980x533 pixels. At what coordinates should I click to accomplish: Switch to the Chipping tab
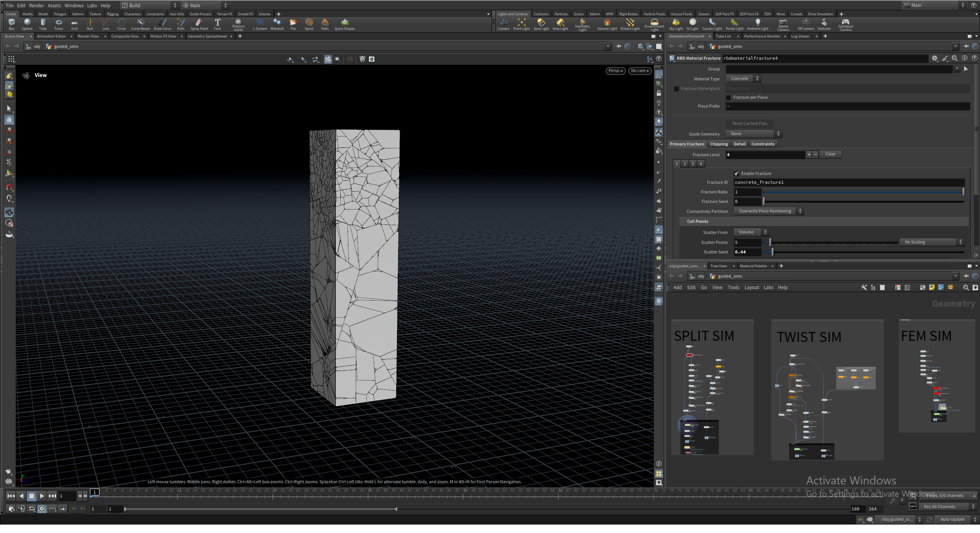pyautogui.click(x=719, y=144)
